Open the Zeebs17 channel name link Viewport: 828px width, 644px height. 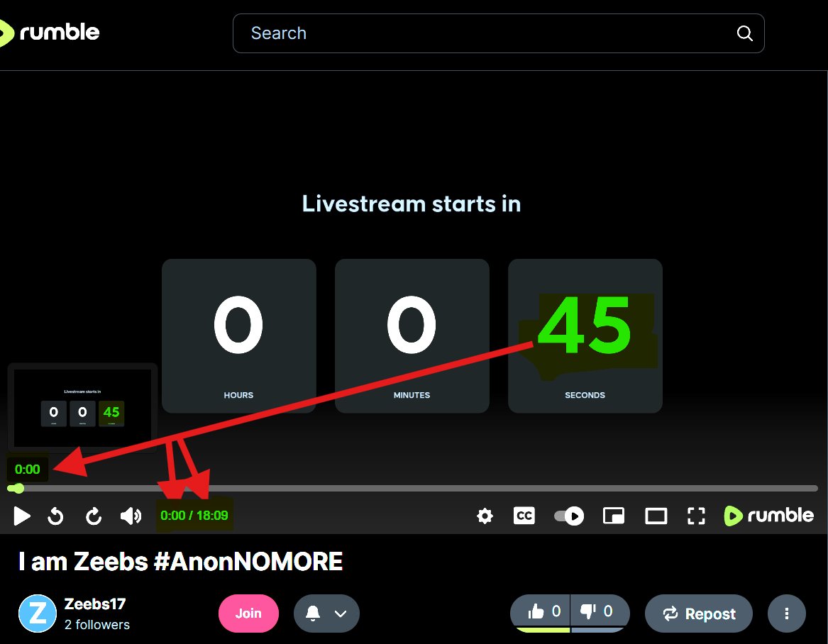coord(95,604)
